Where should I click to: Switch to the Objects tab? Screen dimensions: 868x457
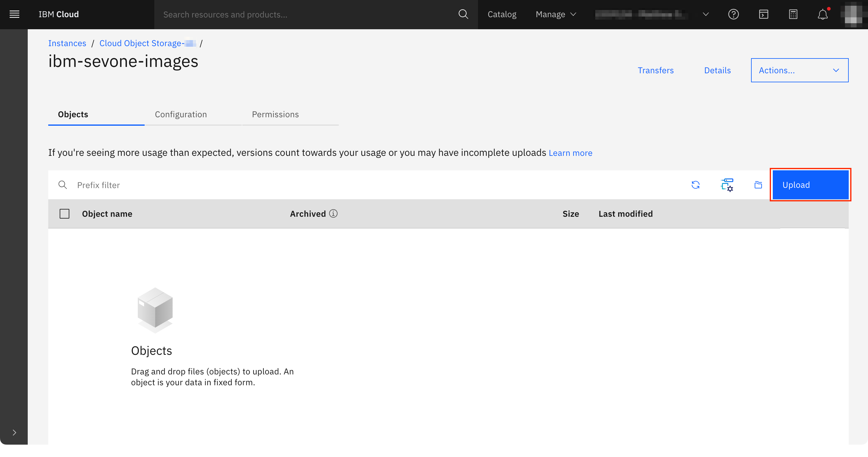(x=96, y=115)
